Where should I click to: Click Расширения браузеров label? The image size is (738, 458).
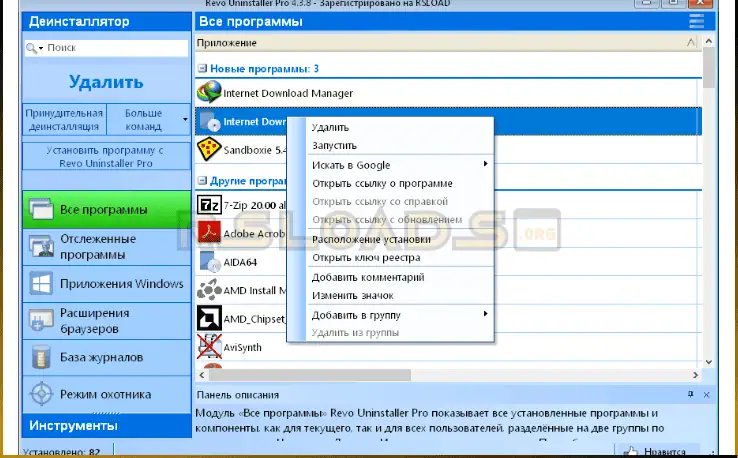coord(95,321)
